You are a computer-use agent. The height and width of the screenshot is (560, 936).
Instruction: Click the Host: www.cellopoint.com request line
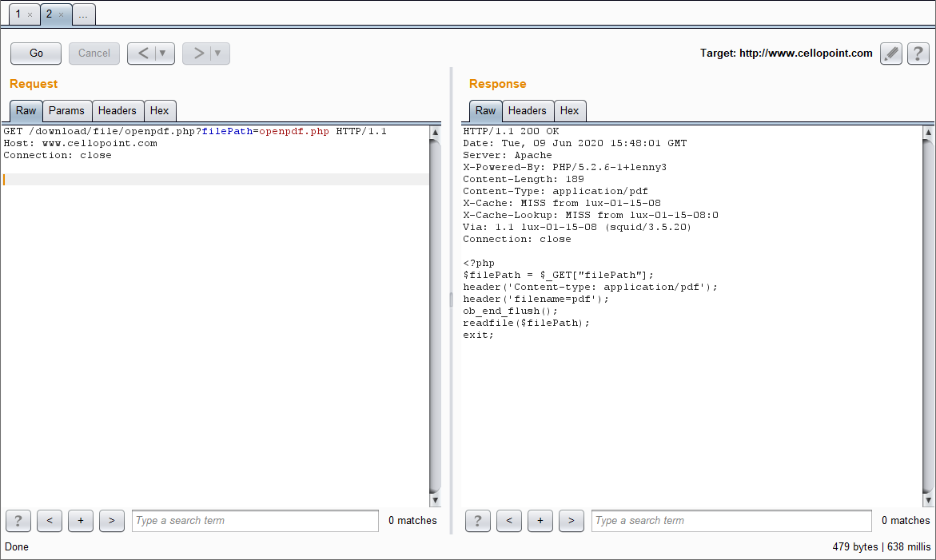(81, 143)
